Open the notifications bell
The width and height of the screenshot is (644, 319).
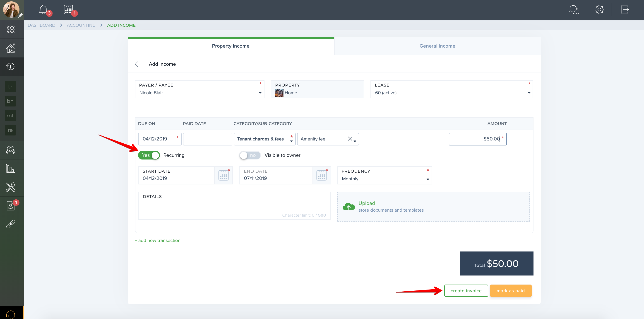43,10
